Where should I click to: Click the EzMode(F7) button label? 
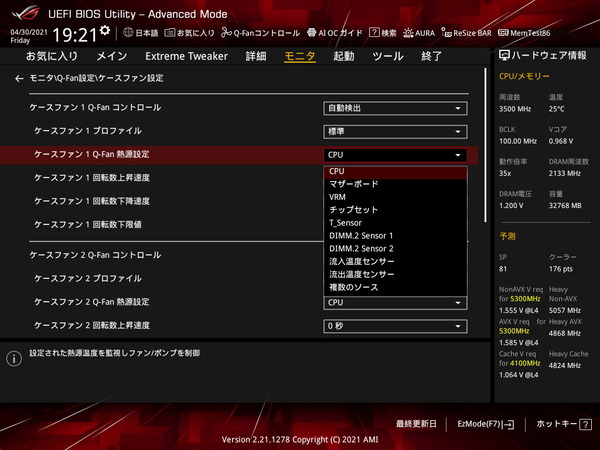479,424
